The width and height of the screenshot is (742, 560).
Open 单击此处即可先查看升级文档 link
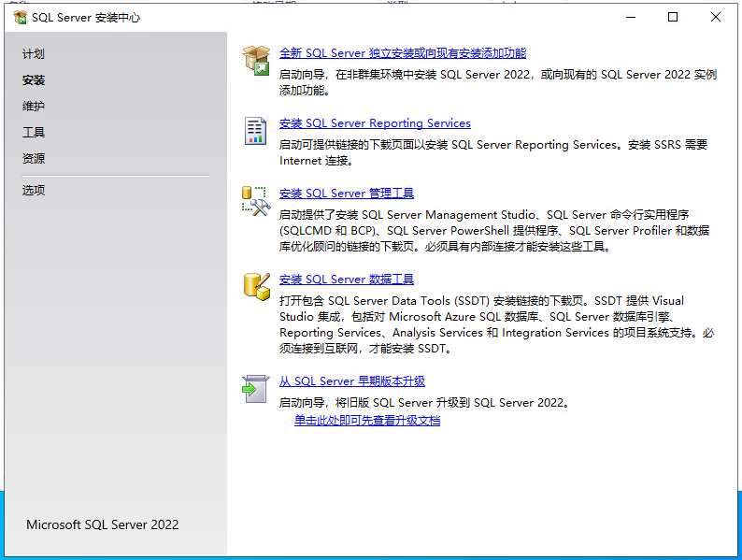[367, 420]
